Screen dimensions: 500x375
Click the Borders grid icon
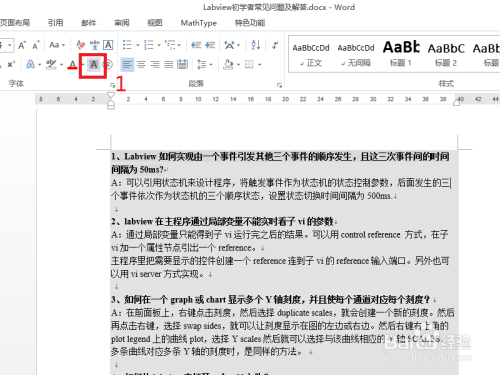coord(249,64)
